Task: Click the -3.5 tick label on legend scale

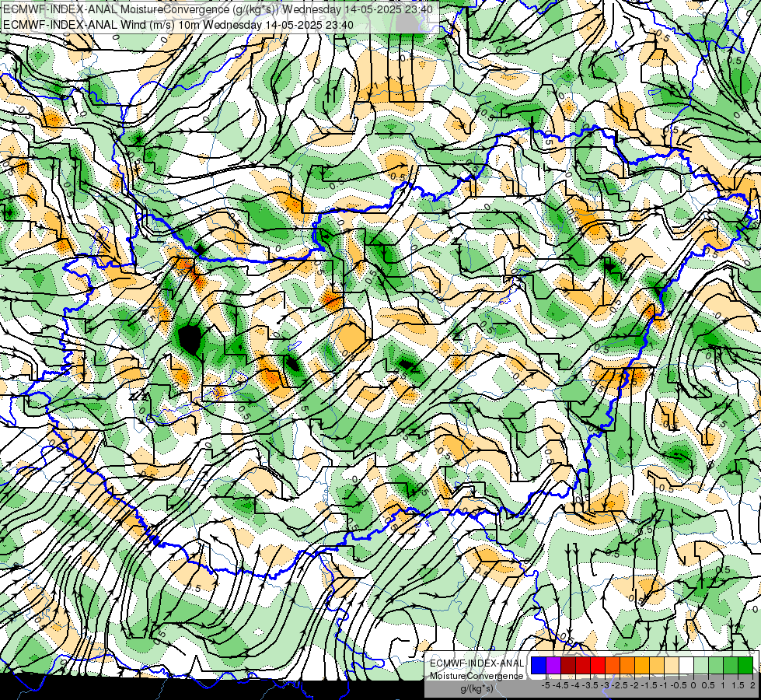Action: (590, 685)
